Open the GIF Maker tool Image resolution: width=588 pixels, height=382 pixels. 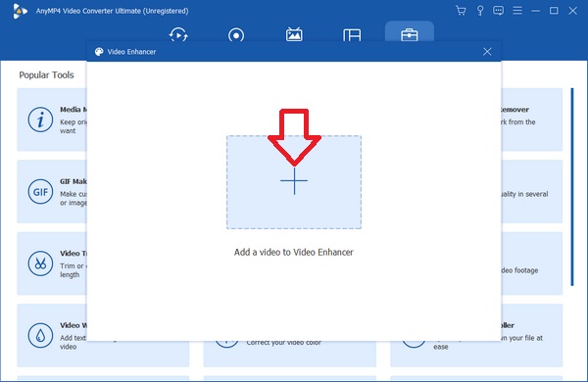coord(52,192)
